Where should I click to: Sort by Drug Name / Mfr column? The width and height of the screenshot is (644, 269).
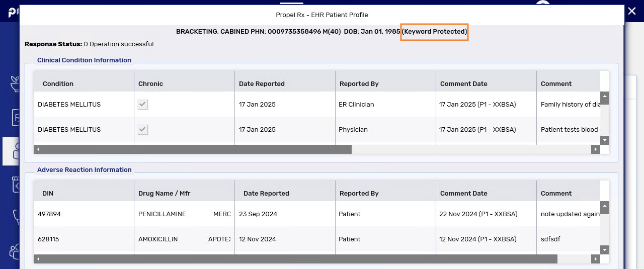(164, 194)
